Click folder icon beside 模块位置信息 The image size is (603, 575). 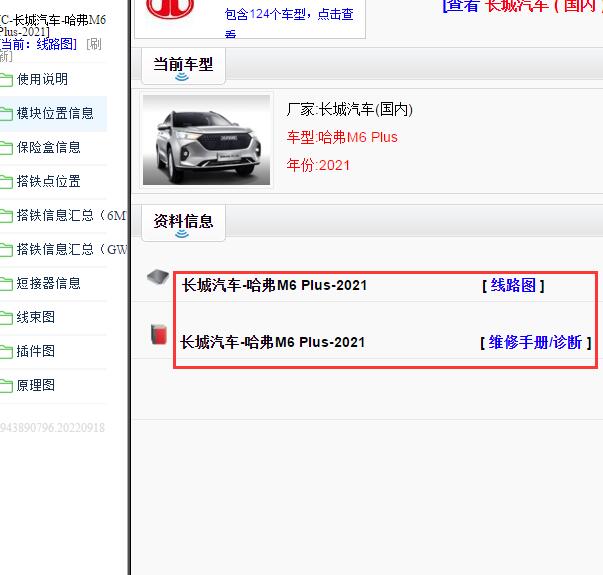click(6, 114)
